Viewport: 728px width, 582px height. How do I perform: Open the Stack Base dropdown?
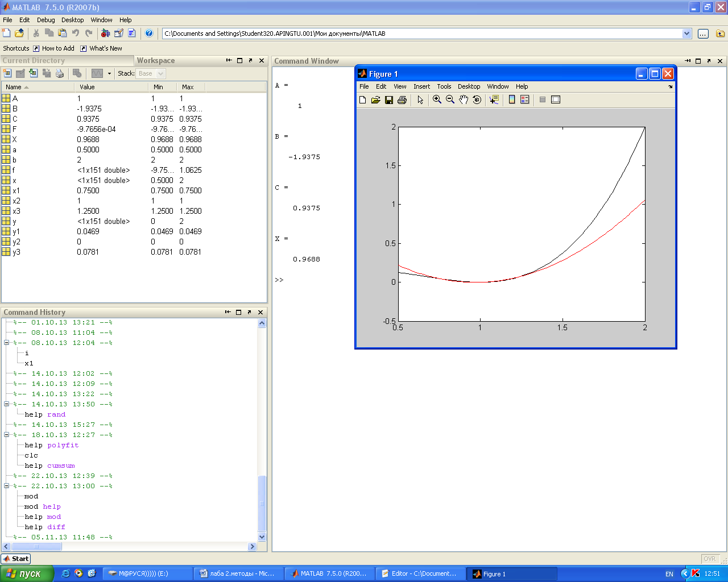[x=151, y=73]
